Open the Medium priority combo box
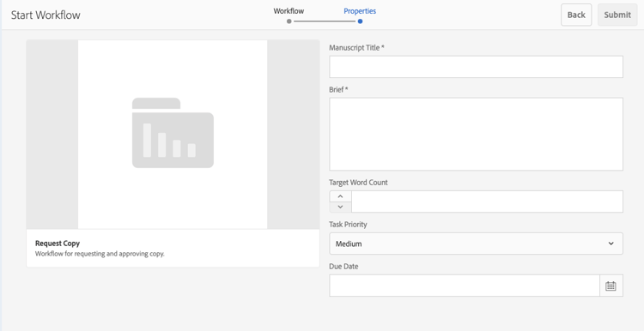 [476, 244]
